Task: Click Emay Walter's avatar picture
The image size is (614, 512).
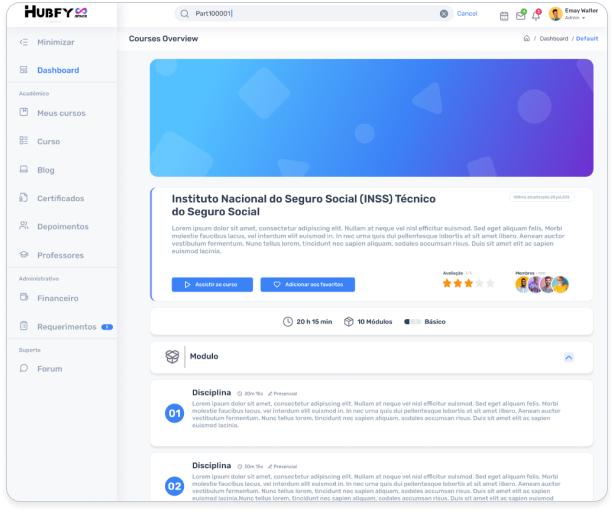Action: pyautogui.click(x=556, y=14)
